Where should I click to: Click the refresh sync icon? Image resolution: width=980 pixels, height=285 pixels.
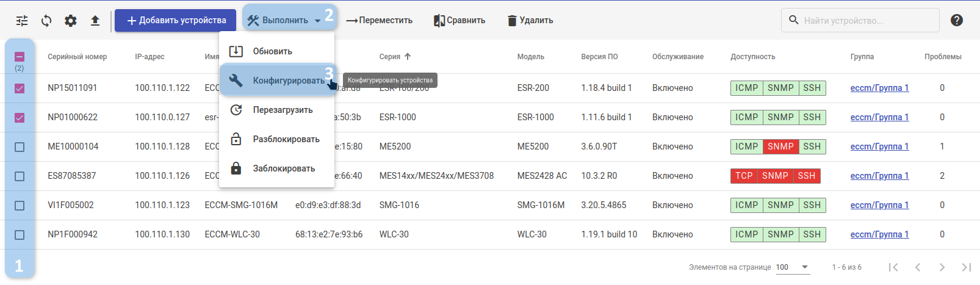coord(46,21)
